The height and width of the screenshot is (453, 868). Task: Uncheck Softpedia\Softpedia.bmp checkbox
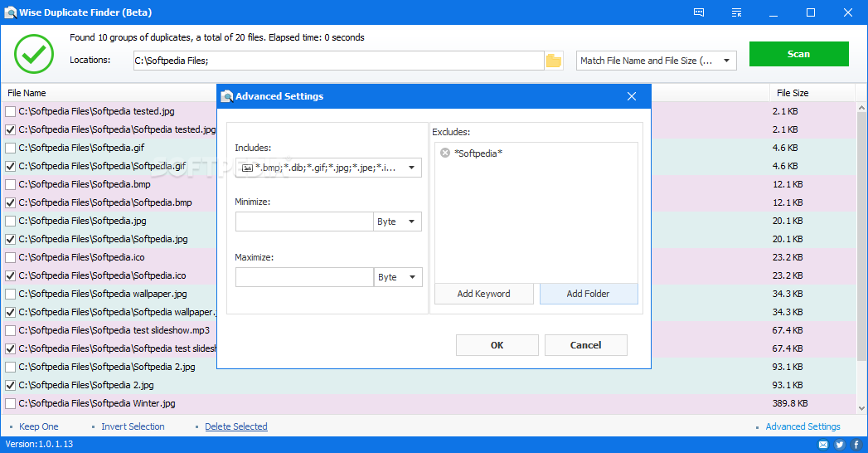point(10,202)
